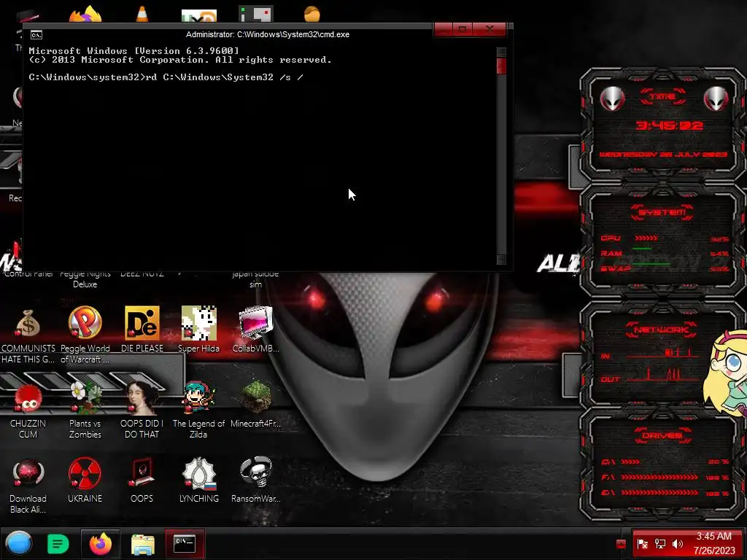Launch Peggle World of Warcraft shortcut

(85, 336)
